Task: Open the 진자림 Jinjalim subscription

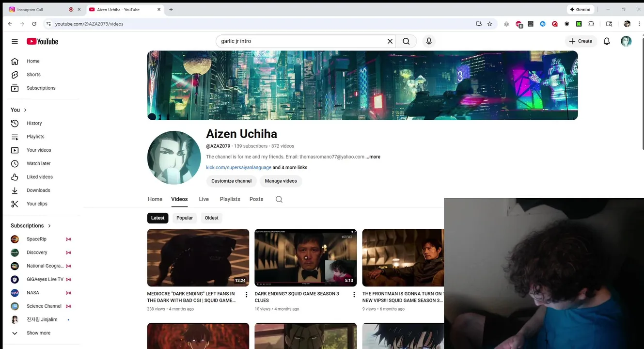Action: point(43,319)
